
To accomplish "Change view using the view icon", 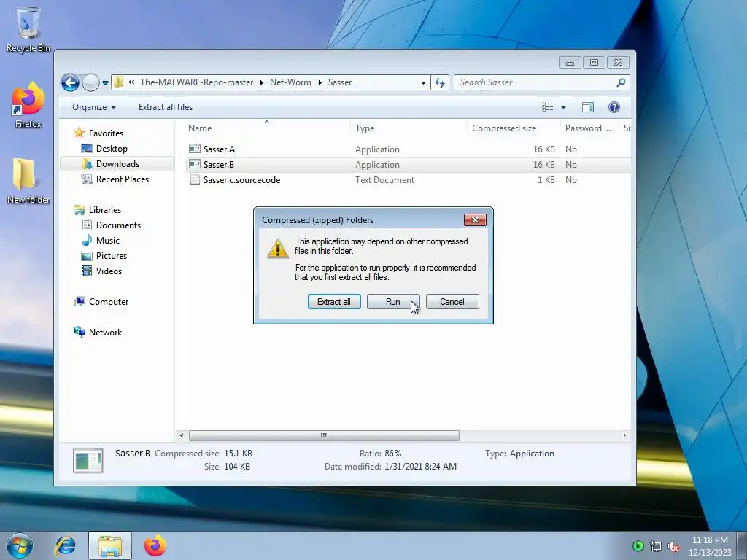I will [547, 107].
